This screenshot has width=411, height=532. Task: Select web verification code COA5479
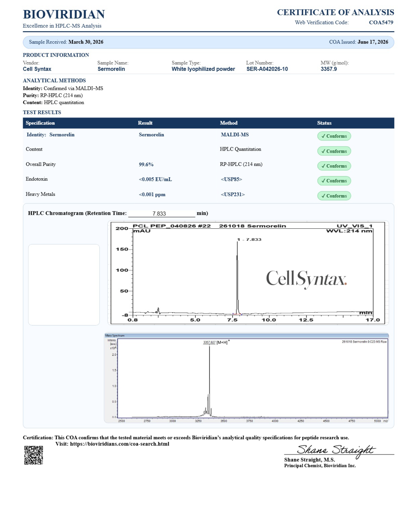[x=381, y=22]
